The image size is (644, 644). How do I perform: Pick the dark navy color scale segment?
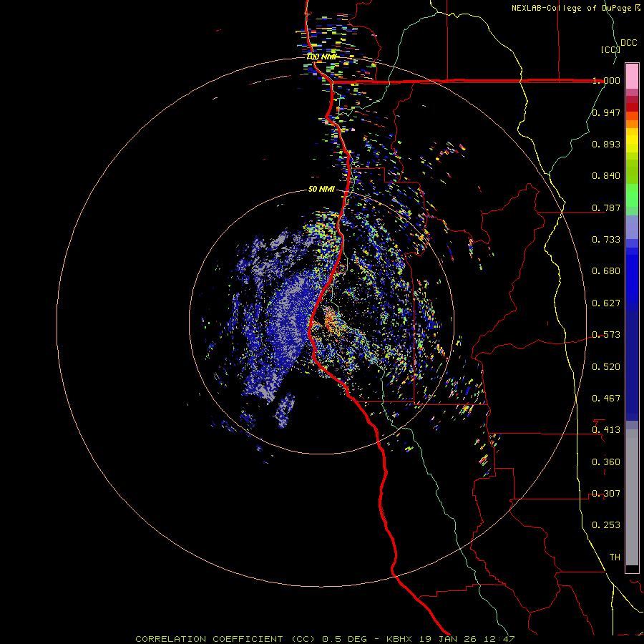click(632, 366)
